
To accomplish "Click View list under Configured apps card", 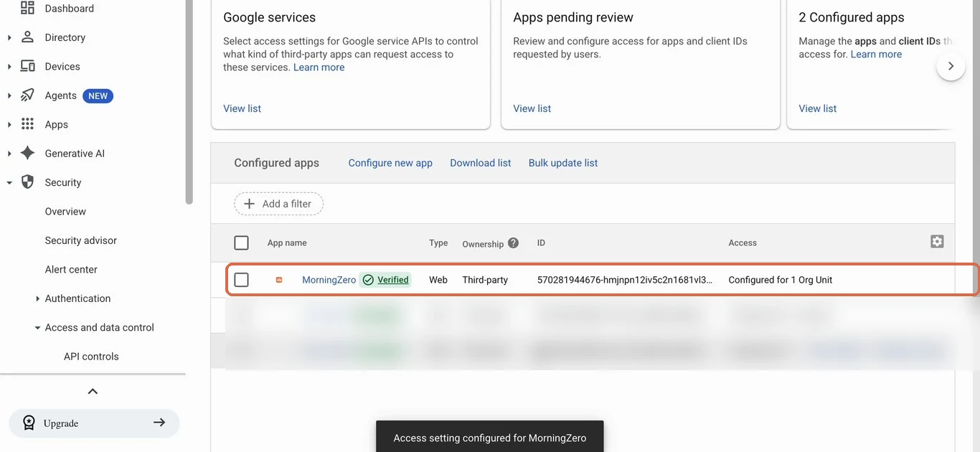I will click(x=818, y=108).
